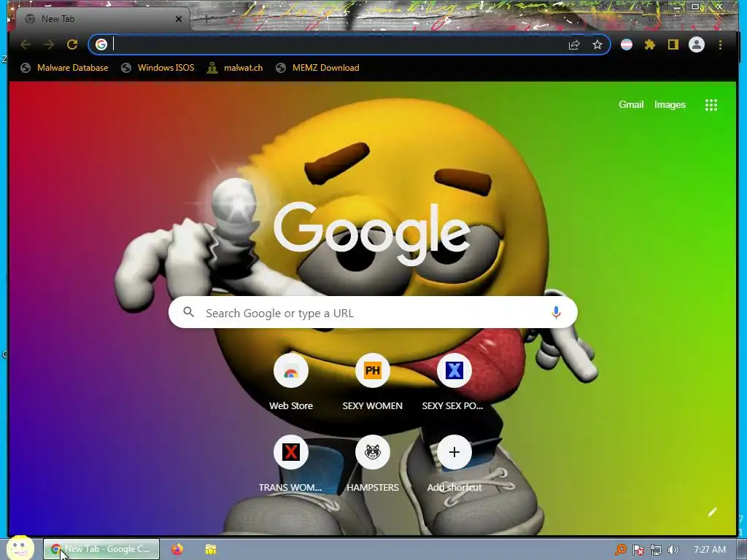Click the browser Back arrow
The image size is (747, 560).
tap(26, 44)
